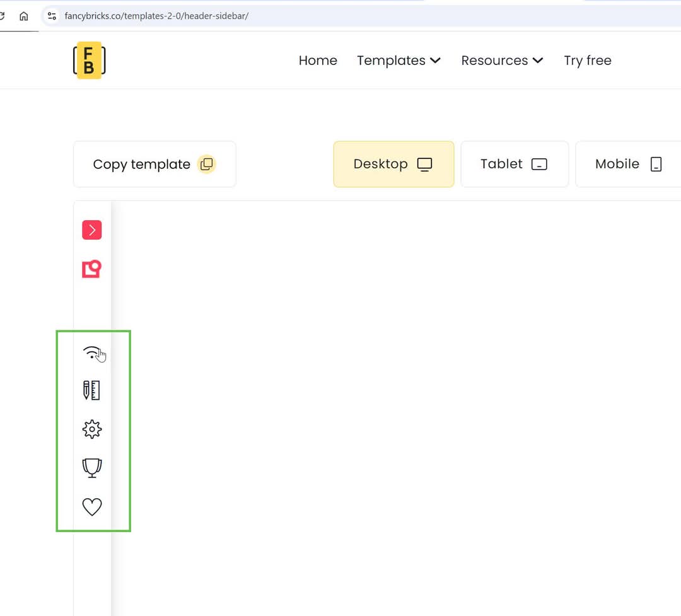The height and width of the screenshot is (616, 681).
Task: Follow the Try free link
Action: pos(587,61)
